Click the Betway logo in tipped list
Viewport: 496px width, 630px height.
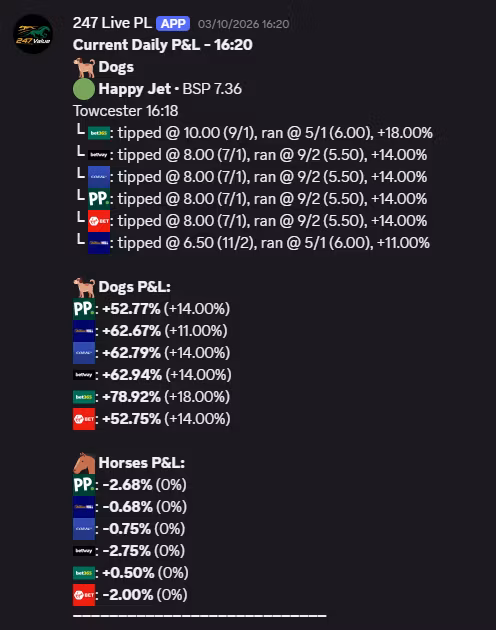point(99,155)
